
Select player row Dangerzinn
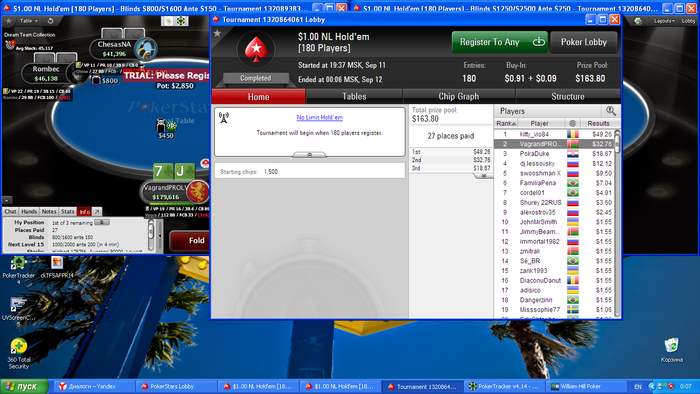point(554,300)
